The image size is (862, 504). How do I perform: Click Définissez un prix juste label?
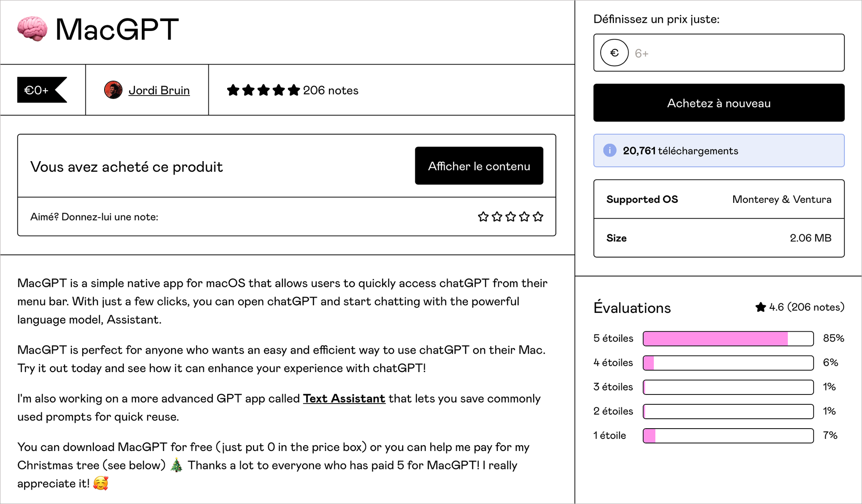[656, 19]
